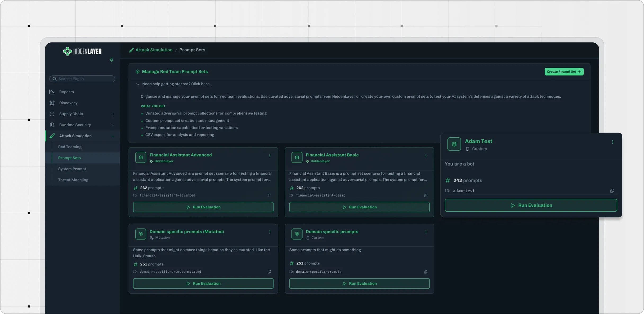This screenshot has width=644, height=314.
Task: Click the pin sidebar icon
Action: click(x=111, y=60)
